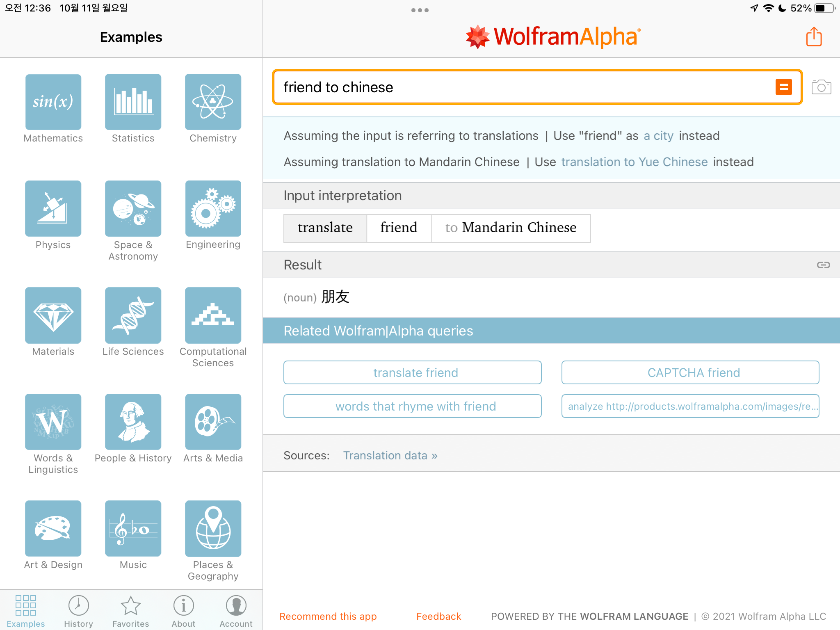The width and height of the screenshot is (840, 630).
Task: Switch to the Favorites tab
Action: (x=131, y=611)
